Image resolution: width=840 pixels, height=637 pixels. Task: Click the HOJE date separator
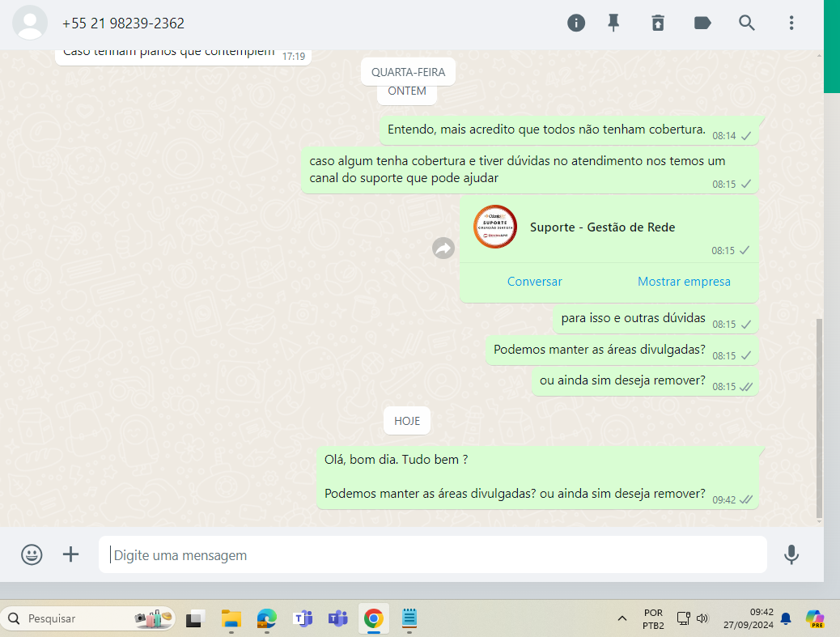click(407, 421)
